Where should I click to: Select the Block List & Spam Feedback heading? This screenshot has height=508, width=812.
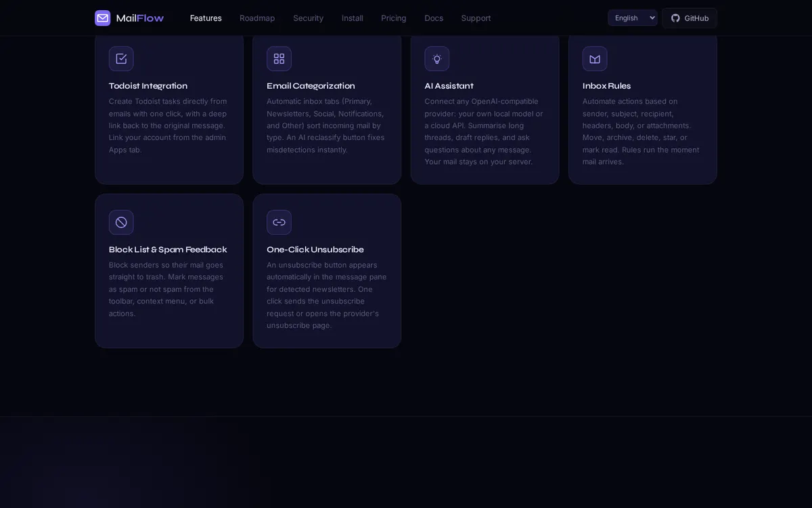pyautogui.click(x=168, y=250)
